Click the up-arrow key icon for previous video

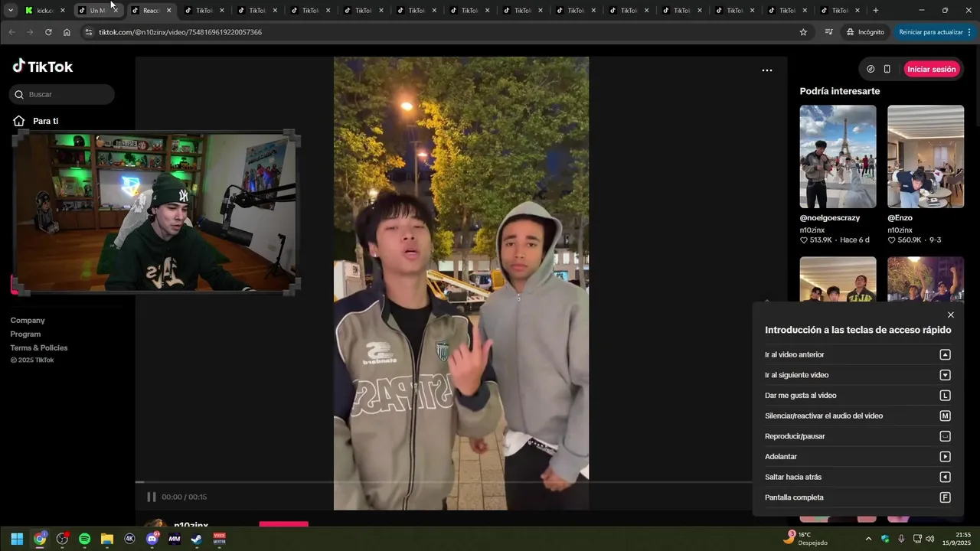click(945, 355)
